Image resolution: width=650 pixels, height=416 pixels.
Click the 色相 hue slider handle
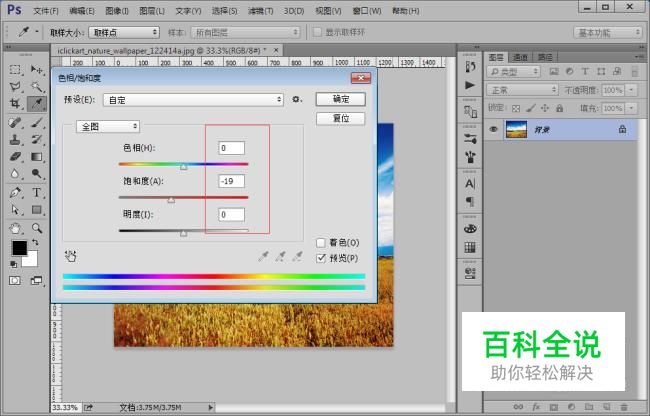pos(183,167)
